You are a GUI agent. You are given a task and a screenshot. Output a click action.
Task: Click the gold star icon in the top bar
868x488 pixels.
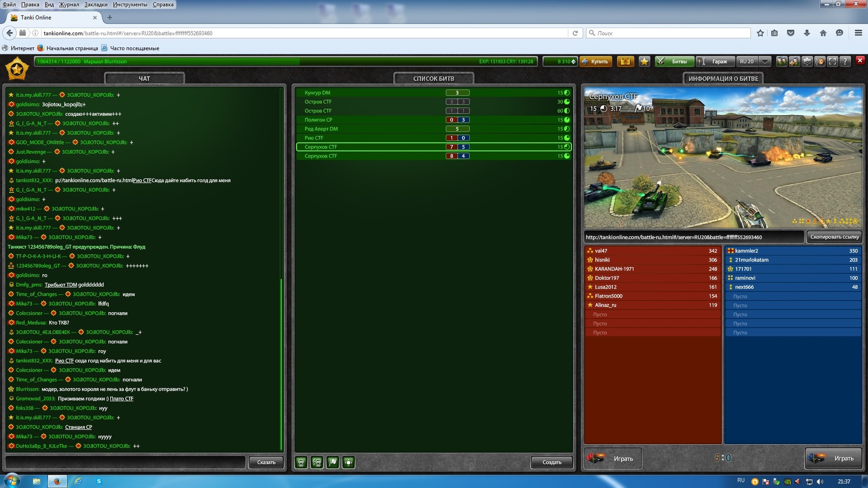(644, 61)
